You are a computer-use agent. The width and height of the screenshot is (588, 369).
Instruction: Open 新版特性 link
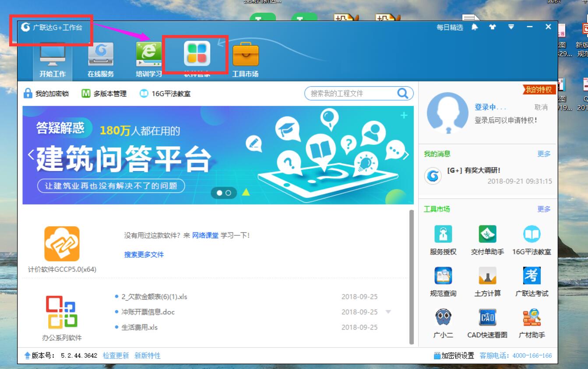(148, 356)
